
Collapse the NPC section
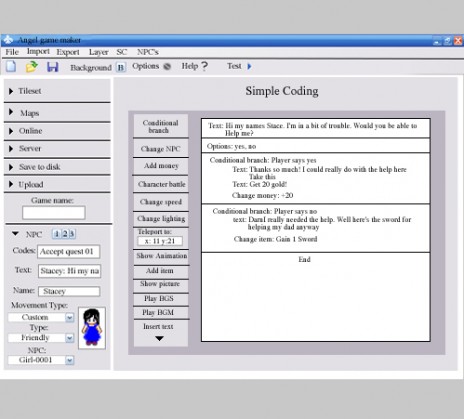tap(15, 234)
